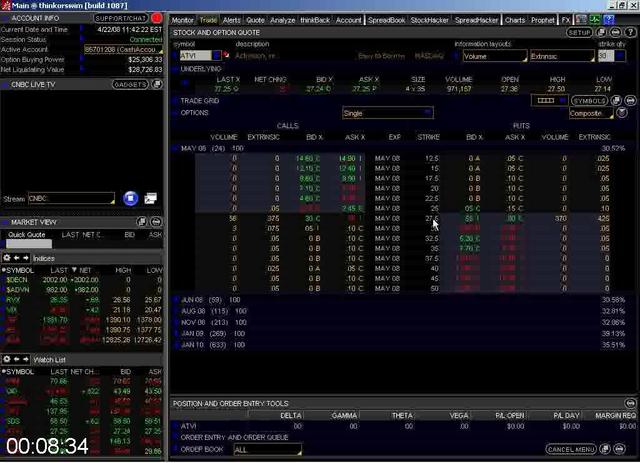Screen dimensions: 640x463
Task: Collapse the OPTIONS section toggle
Action: pos(176,113)
